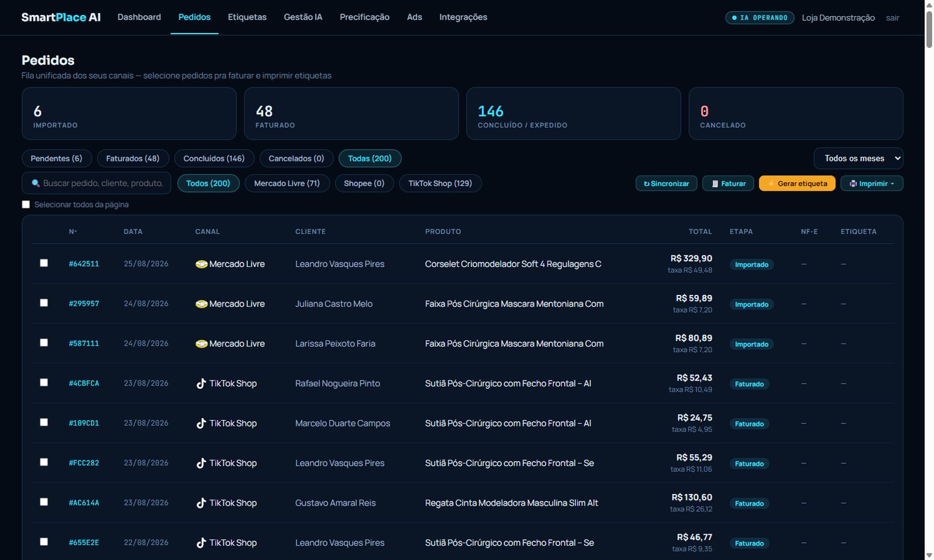Open order link #655E2E
Viewport: 934px width, 560px height.
84,543
